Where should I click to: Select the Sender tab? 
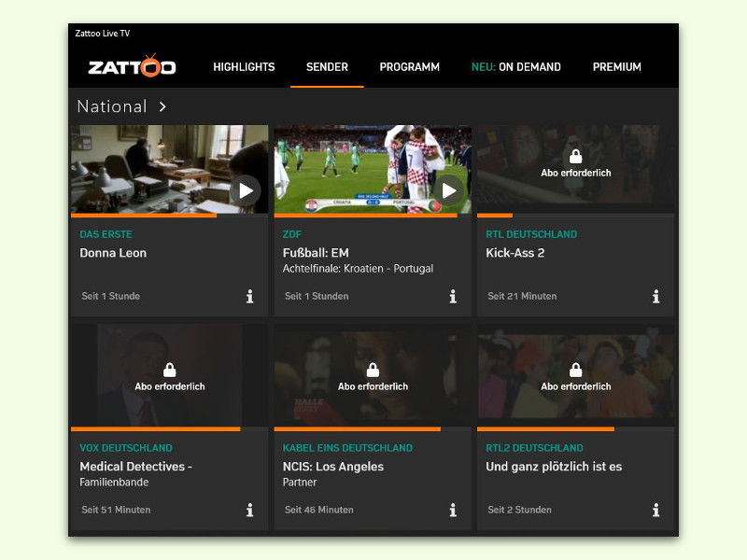[327, 67]
